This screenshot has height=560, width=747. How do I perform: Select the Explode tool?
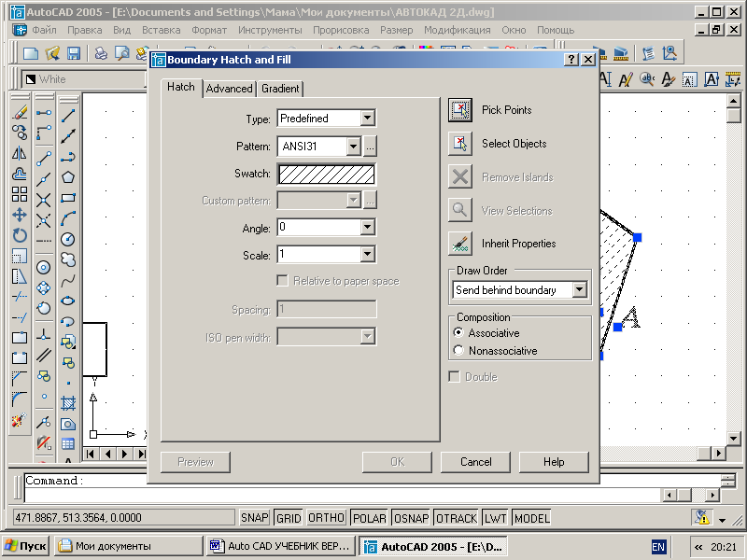pyautogui.click(x=20, y=420)
